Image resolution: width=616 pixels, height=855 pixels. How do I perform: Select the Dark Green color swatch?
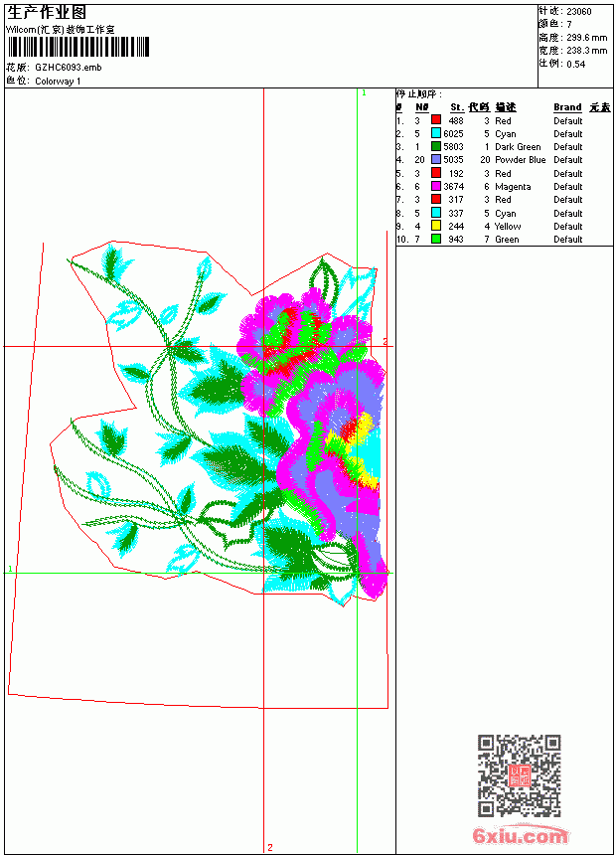tap(436, 146)
